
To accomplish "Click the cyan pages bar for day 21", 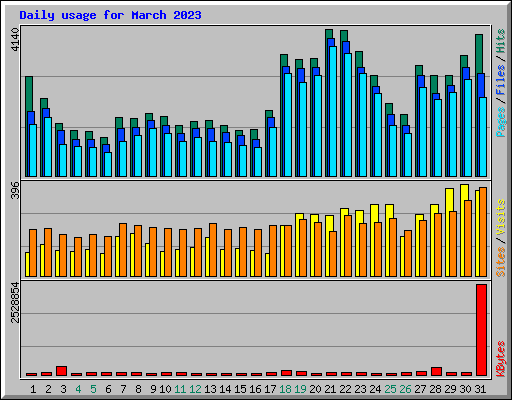I will [333, 111].
